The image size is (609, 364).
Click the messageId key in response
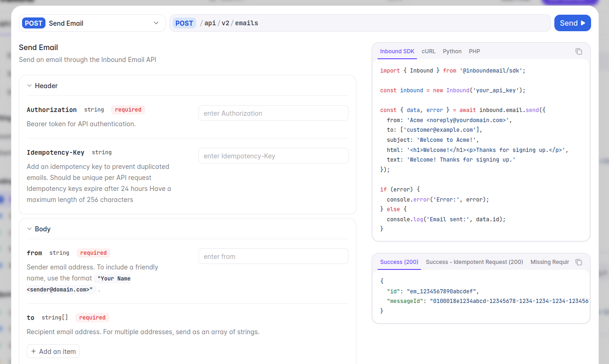(x=405, y=301)
